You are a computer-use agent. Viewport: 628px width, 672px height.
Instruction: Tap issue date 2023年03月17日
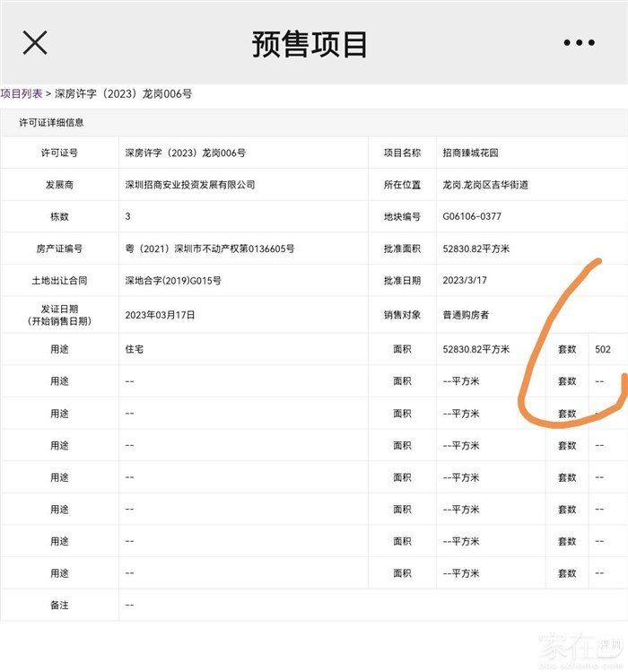pyautogui.click(x=160, y=315)
